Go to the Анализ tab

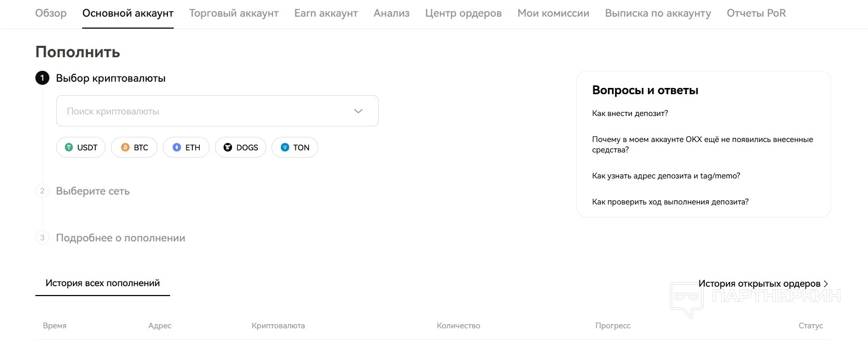point(392,14)
